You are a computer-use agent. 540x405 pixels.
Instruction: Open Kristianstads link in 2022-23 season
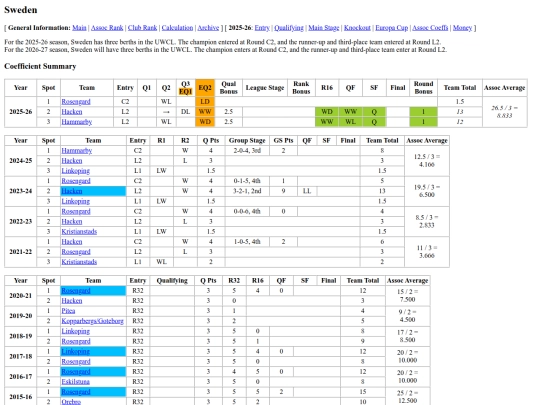click(x=79, y=231)
